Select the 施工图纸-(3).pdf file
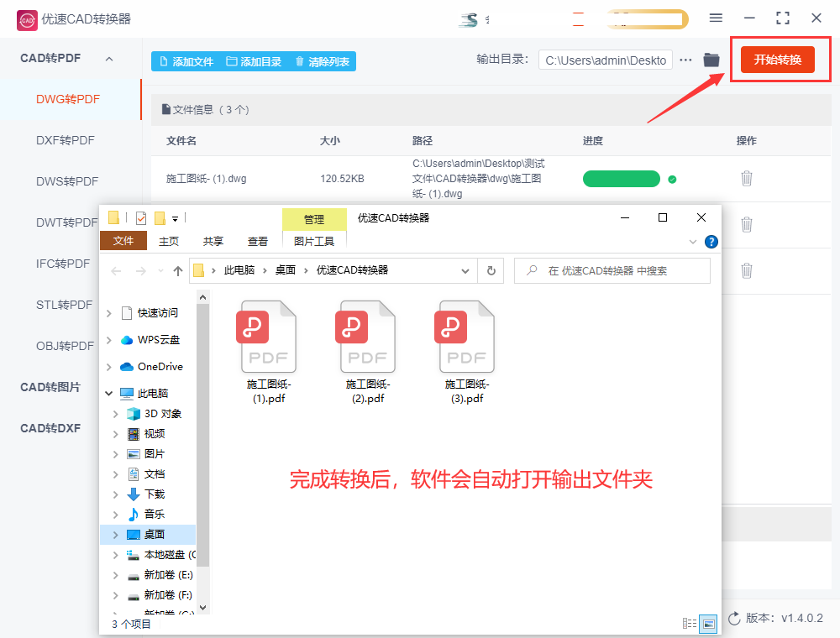 click(x=466, y=353)
